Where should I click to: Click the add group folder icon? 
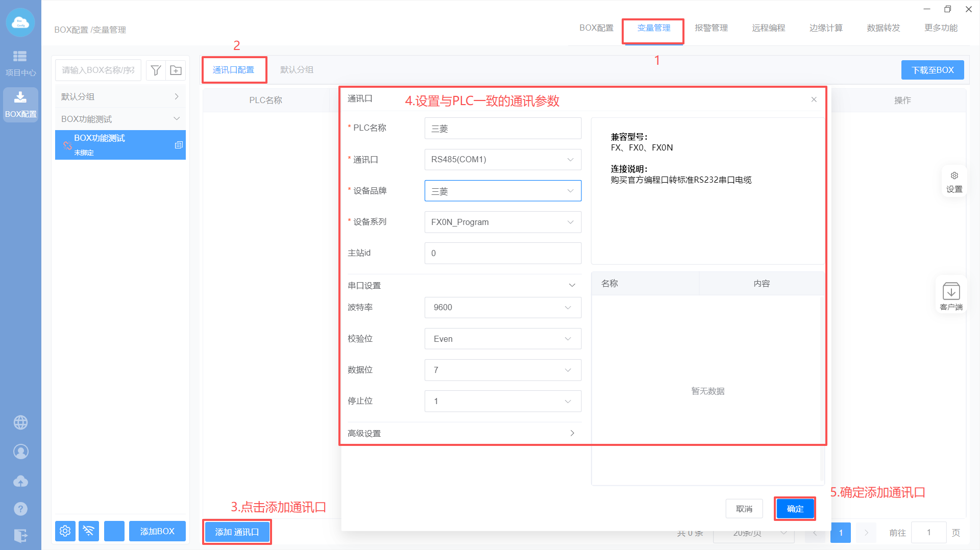(176, 70)
